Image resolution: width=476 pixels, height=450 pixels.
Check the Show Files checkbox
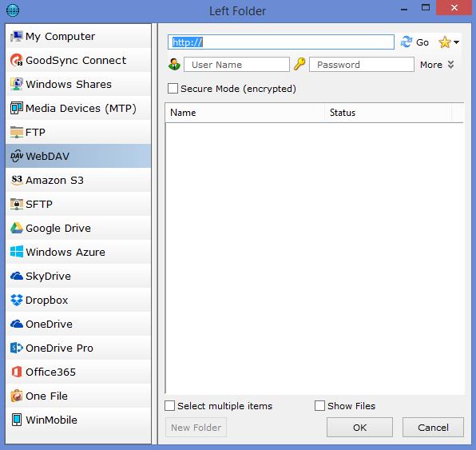[319, 405]
